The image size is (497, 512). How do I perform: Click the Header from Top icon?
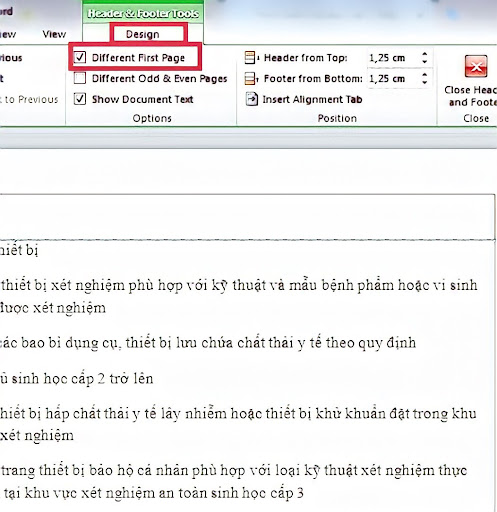pos(251,58)
